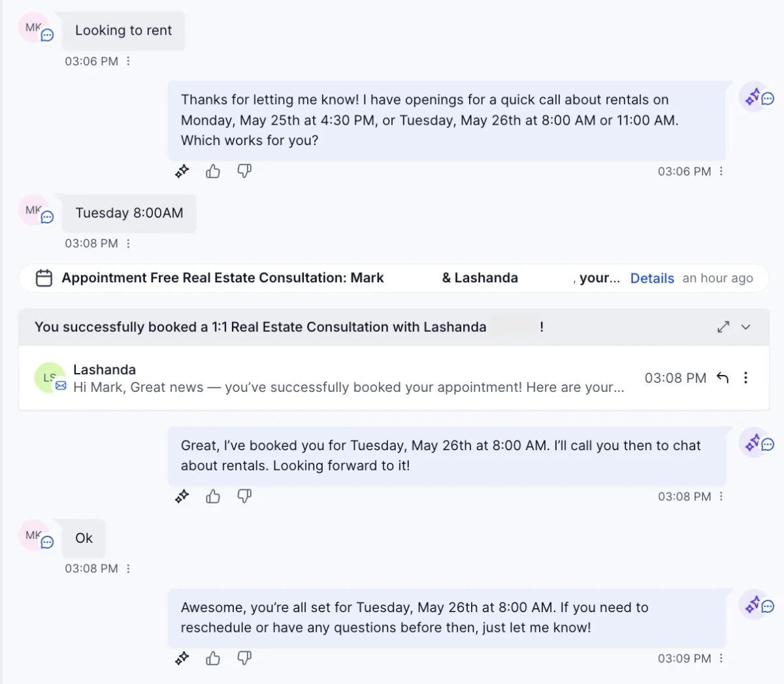Viewport: 784px width, 684px height.
Task: Open Lashanda's email preview 'Hi Mark, Great news'
Action: click(x=348, y=387)
